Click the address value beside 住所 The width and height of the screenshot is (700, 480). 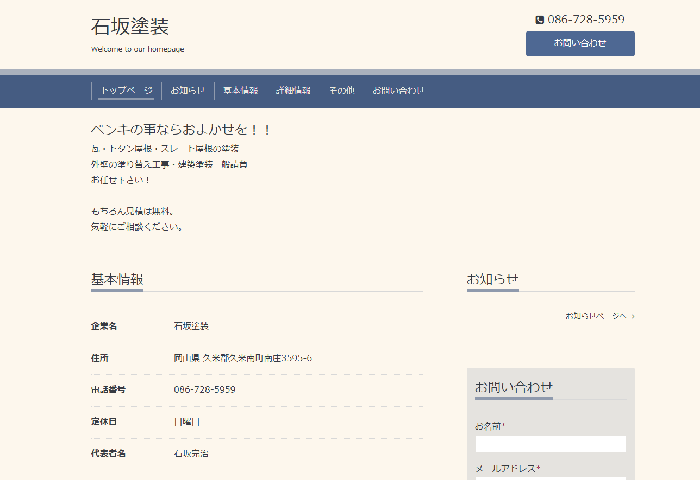pos(242,358)
